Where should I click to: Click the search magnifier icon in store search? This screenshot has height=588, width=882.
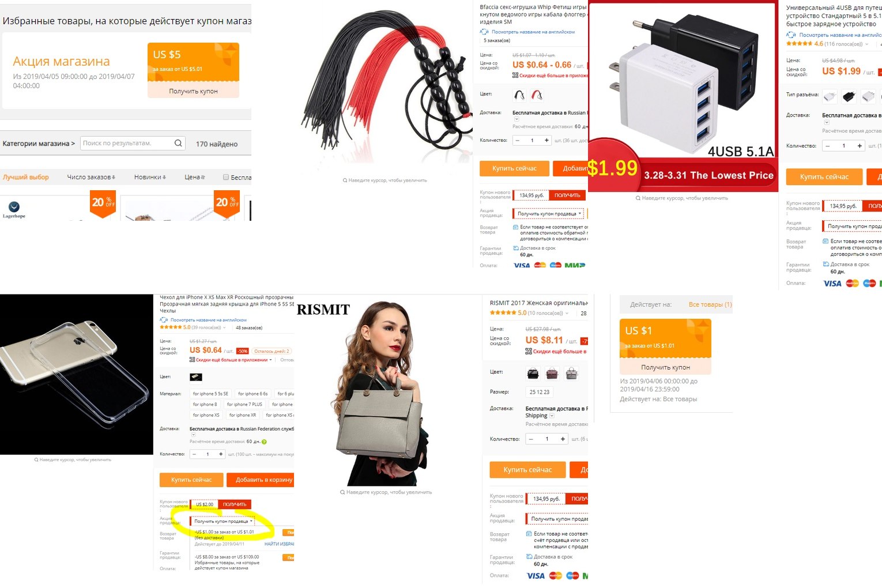coord(178,143)
